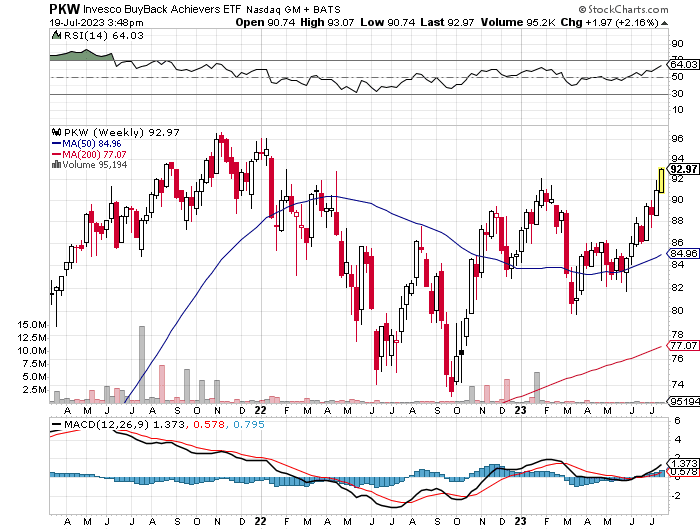Screen dimensions: 700x530
Task: Click the fund name Invesco BuyBack Achievers ETF
Action: pos(162,9)
